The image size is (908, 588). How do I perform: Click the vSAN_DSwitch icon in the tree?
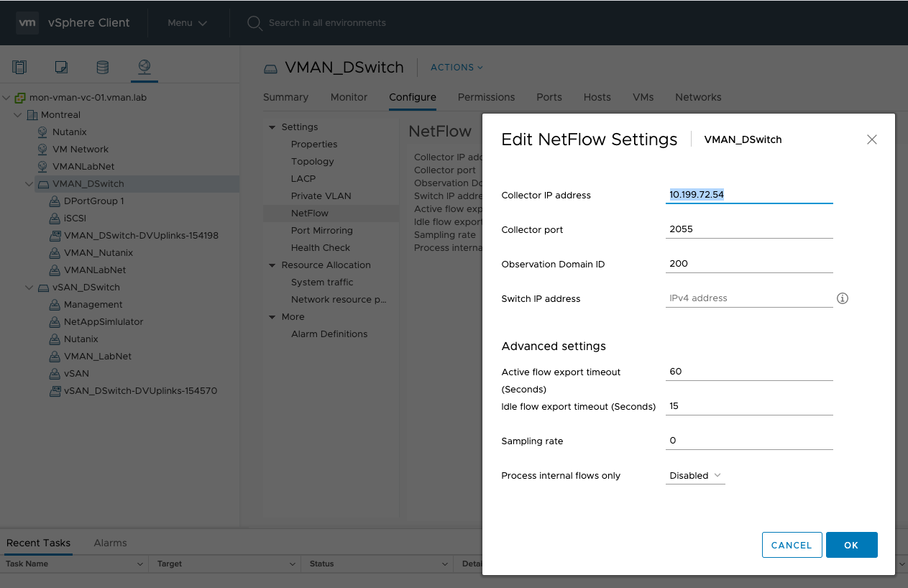pos(43,288)
